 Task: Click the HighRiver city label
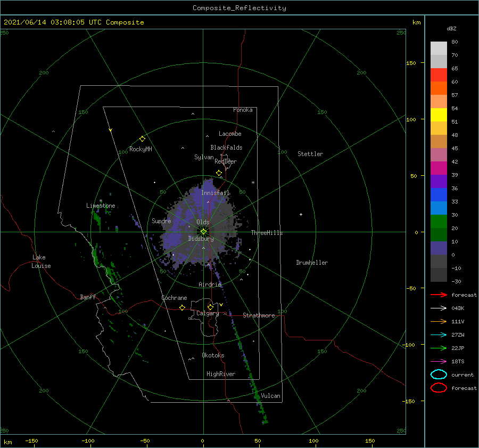point(221,374)
